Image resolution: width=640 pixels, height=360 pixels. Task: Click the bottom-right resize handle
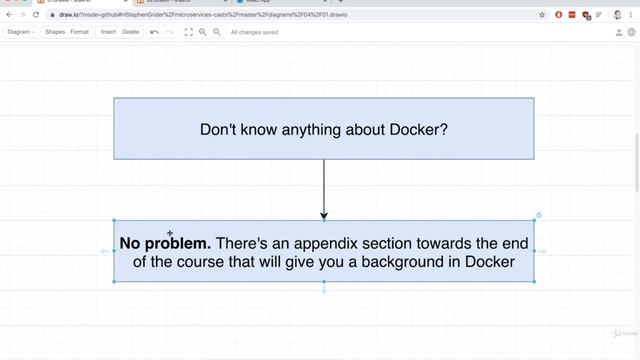click(x=534, y=282)
